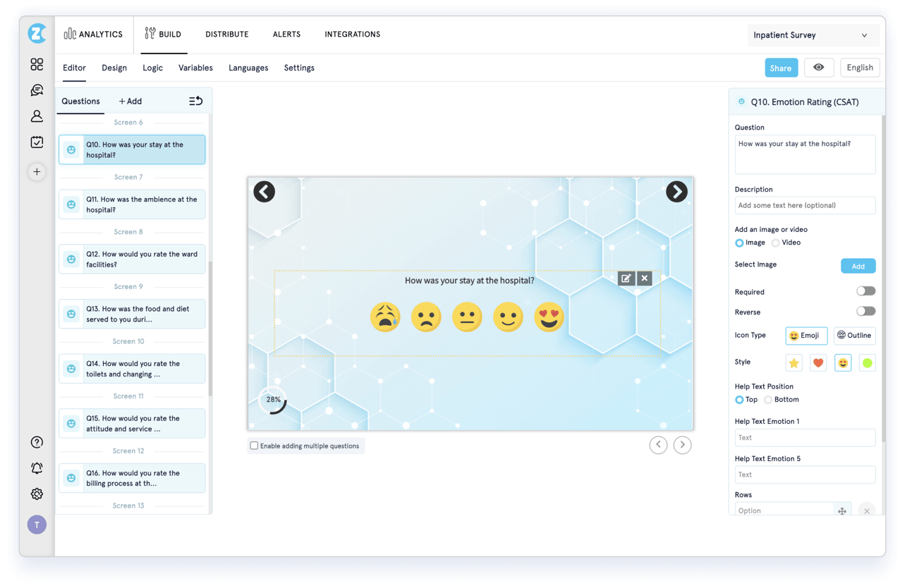Click the Add image button
The height and width of the screenshot is (588, 905).
[x=858, y=266]
